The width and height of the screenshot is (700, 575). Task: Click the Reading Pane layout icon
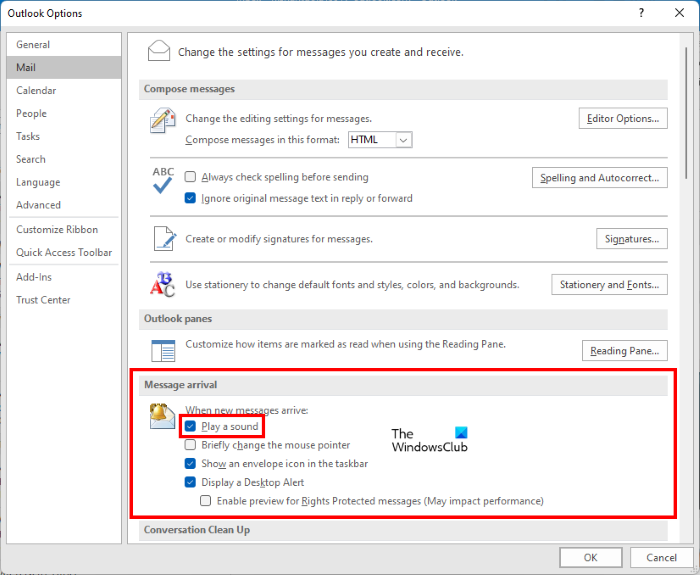163,350
